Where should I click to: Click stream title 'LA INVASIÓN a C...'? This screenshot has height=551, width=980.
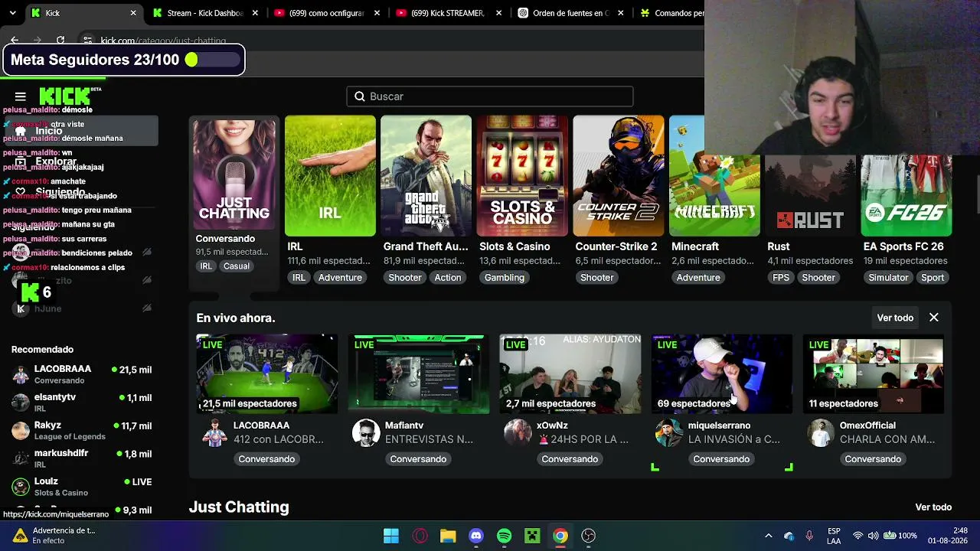click(734, 439)
